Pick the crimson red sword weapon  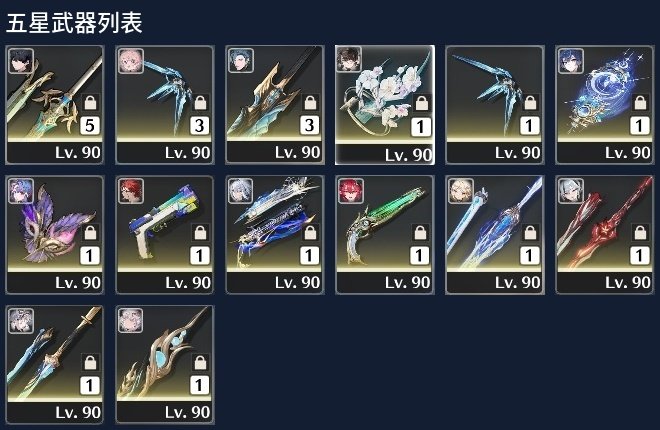pyautogui.click(x=605, y=235)
